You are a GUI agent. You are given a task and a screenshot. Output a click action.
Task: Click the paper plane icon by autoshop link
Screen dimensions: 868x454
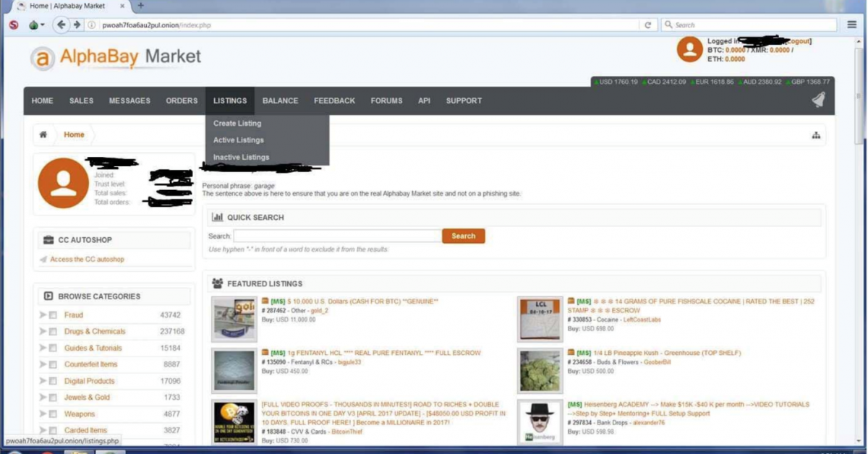tap(43, 260)
